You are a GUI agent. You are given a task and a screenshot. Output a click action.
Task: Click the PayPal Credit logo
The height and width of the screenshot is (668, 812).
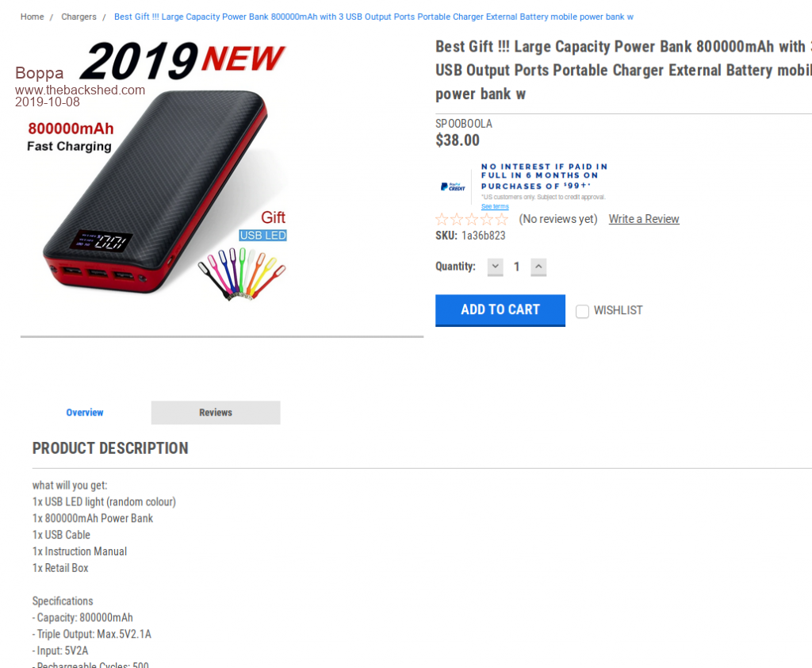tap(453, 186)
